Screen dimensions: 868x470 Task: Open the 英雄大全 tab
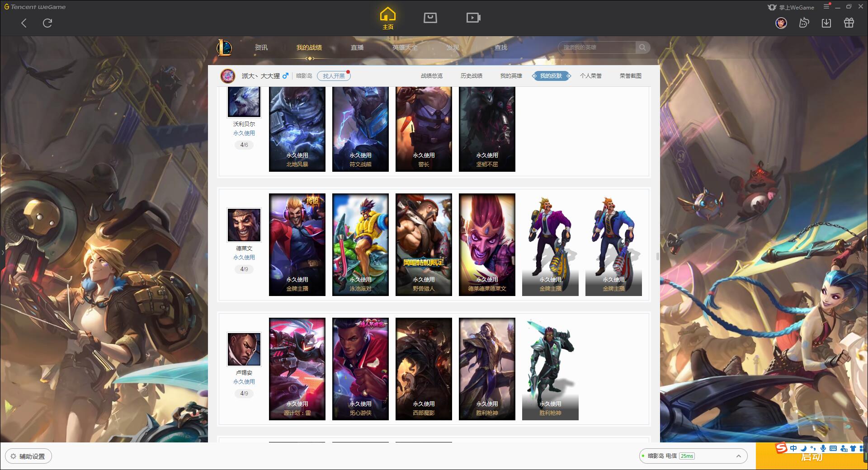click(405, 47)
